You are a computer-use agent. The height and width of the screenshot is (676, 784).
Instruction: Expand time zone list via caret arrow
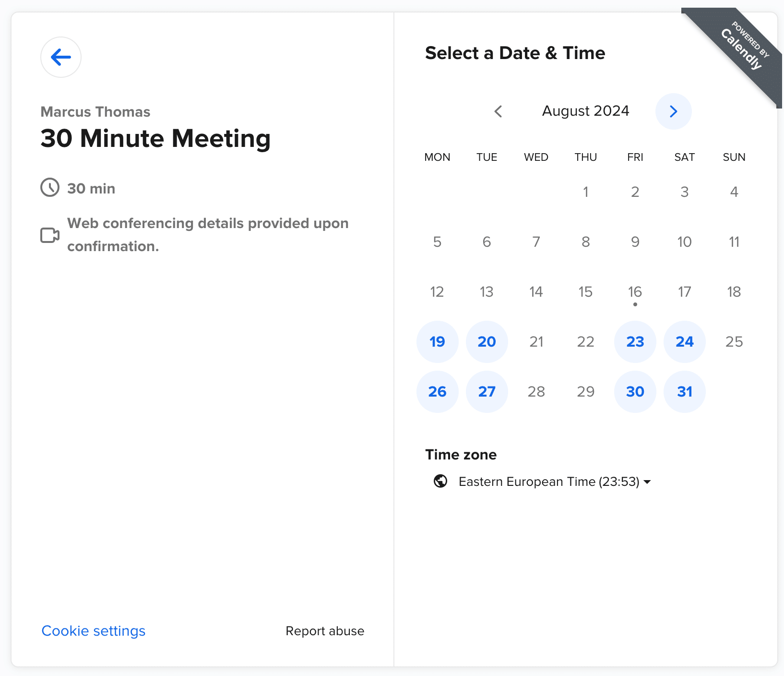647,482
